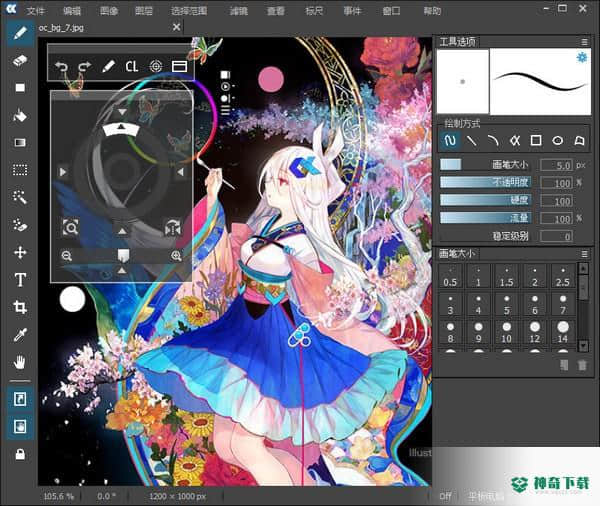The height and width of the screenshot is (506, 600).
Task: Open the 帮助 menu
Action: pos(432,10)
